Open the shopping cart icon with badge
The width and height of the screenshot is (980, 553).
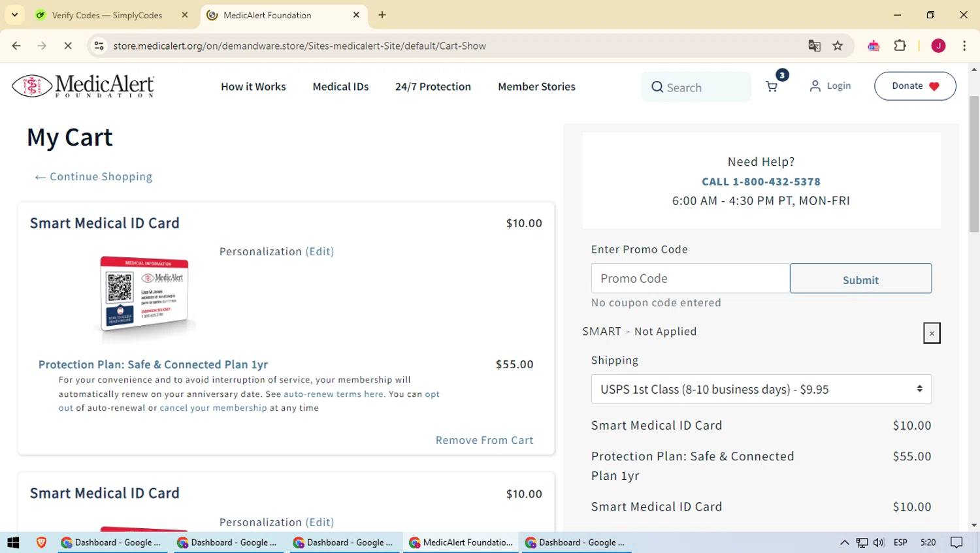coord(773,86)
